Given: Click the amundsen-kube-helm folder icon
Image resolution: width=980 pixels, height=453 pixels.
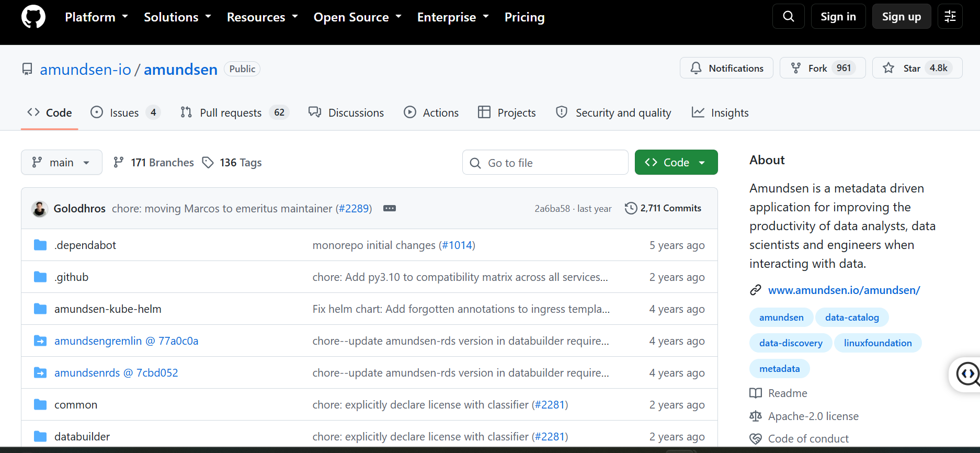Looking at the screenshot, I should point(40,309).
